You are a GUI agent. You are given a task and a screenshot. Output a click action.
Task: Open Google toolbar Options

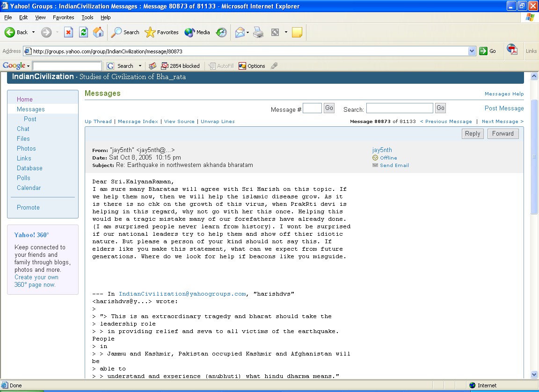tap(252, 66)
